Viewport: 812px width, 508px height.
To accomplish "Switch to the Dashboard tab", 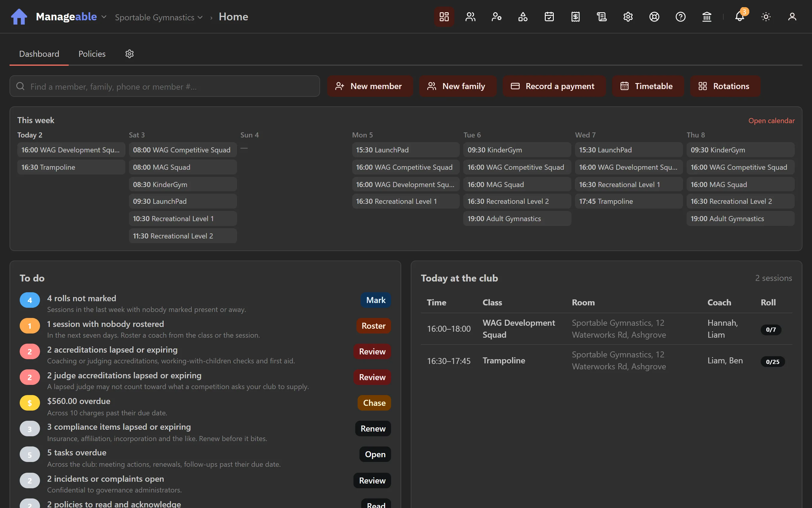I will pyautogui.click(x=39, y=54).
